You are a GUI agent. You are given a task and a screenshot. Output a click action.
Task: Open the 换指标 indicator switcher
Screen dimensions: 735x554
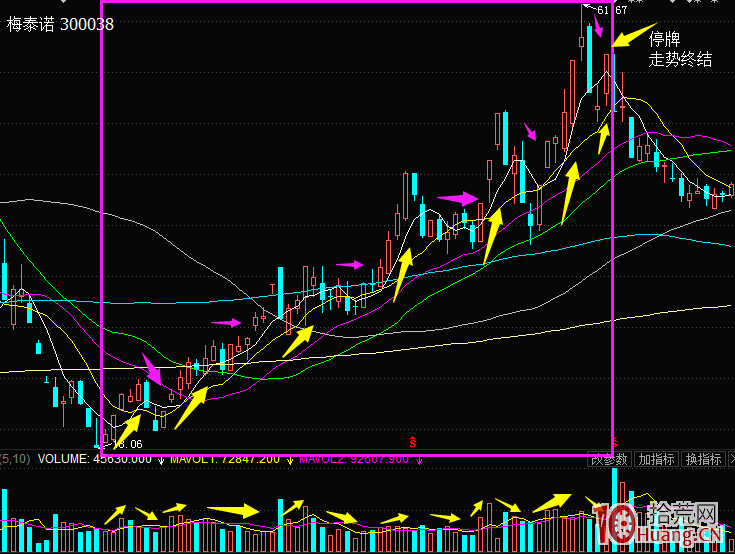pos(705,459)
